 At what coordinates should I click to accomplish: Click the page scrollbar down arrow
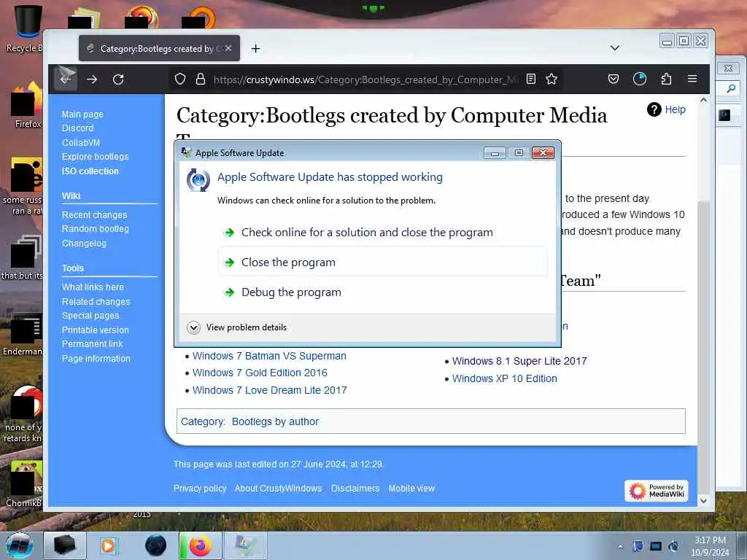tap(704, 500)
